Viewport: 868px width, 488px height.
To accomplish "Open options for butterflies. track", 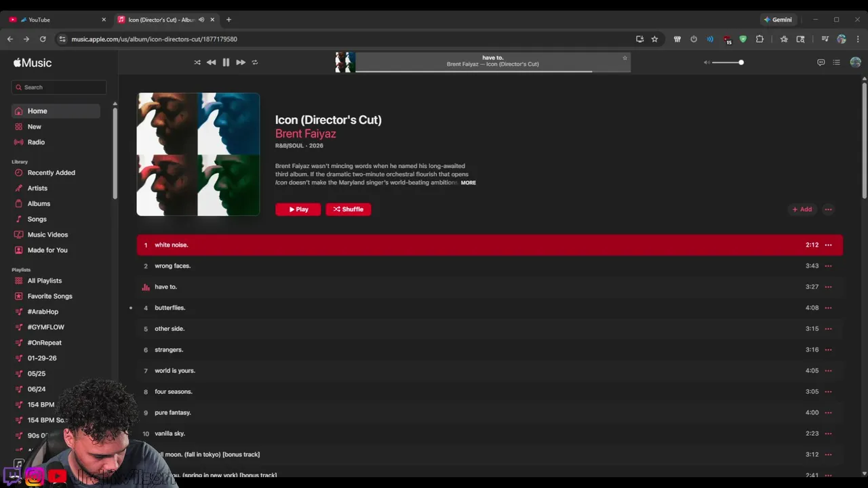I will tap(828, 308).
